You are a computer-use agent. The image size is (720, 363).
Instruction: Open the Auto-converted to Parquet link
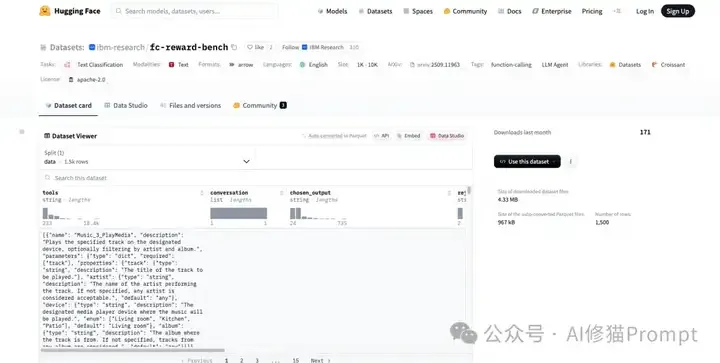[x=334, y=136]
